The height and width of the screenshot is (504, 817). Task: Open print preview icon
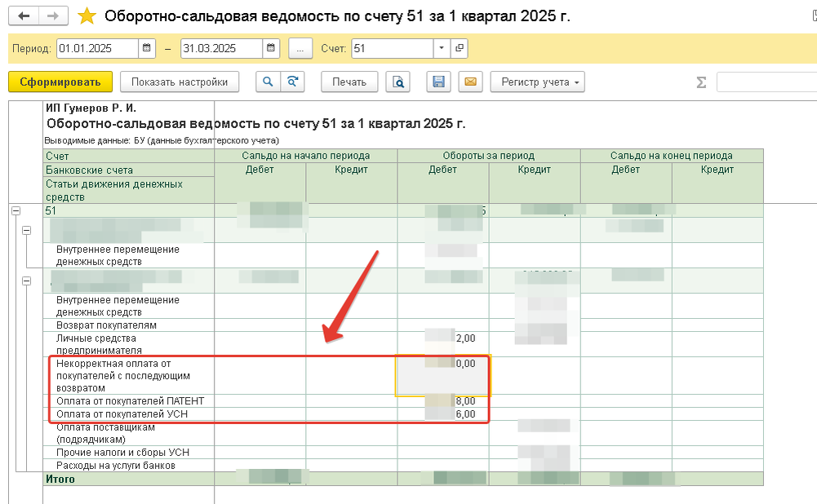click(398, 82)
